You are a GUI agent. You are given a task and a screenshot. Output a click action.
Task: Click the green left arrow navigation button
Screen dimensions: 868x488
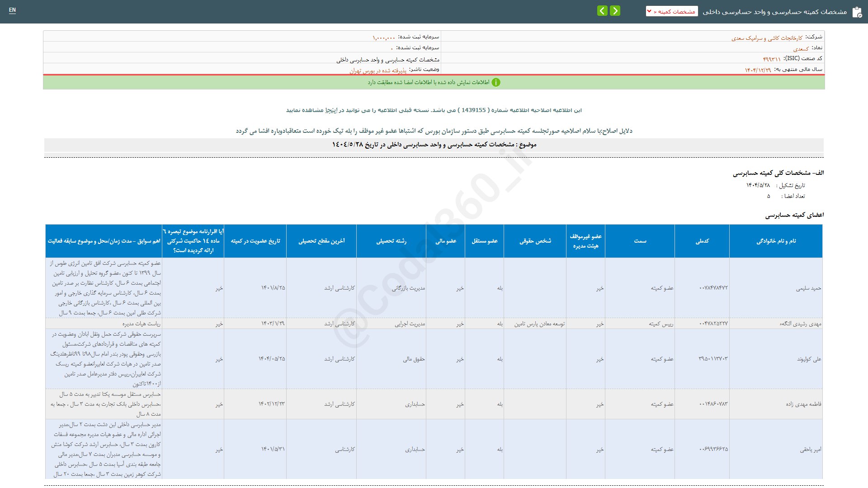point(602,11)
